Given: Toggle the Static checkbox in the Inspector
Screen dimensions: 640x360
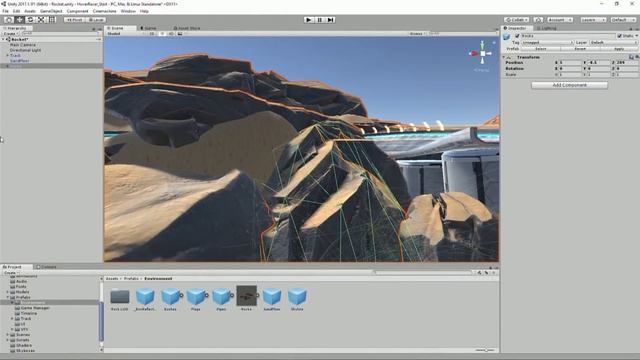Looking at the screenshot, I should (x=619, y=36).
